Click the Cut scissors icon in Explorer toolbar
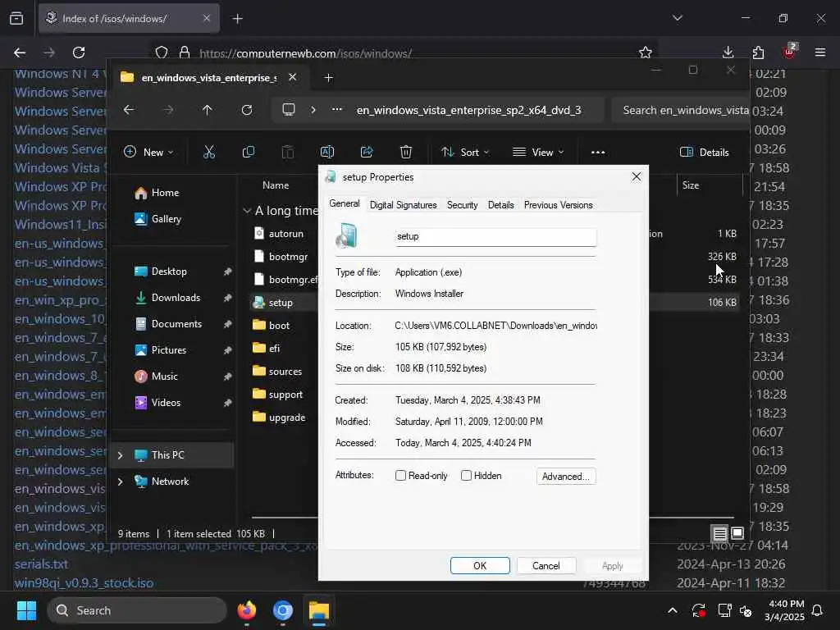Image resolution: width=840 pixels, height=630 pixels. pos(209,152)
